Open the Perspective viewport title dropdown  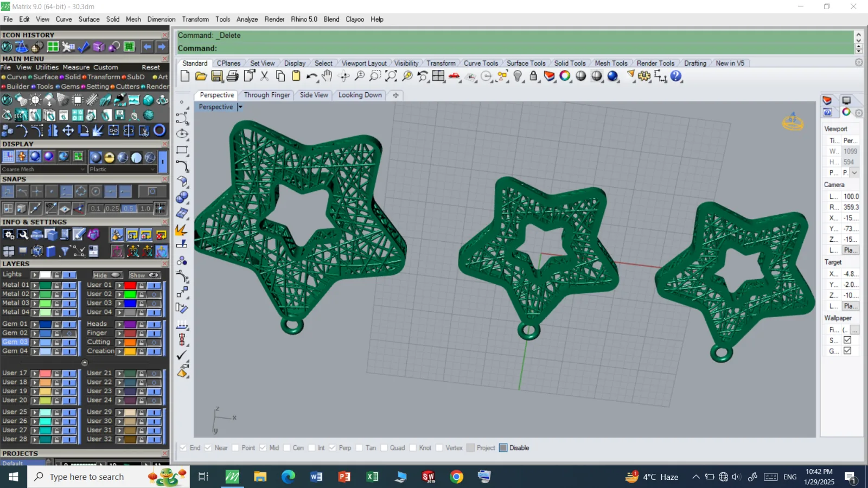pos(240,107)
